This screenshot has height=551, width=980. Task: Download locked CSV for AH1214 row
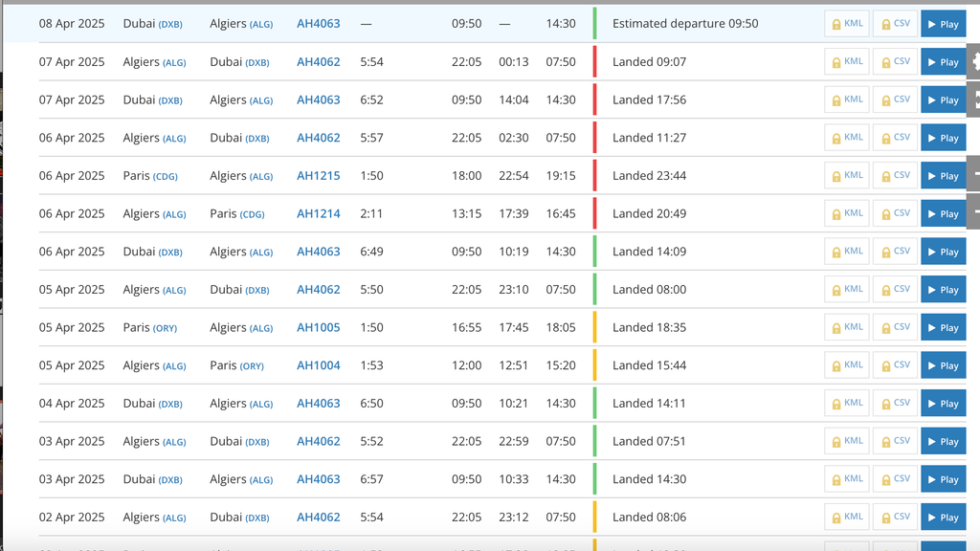click(895, 213)
